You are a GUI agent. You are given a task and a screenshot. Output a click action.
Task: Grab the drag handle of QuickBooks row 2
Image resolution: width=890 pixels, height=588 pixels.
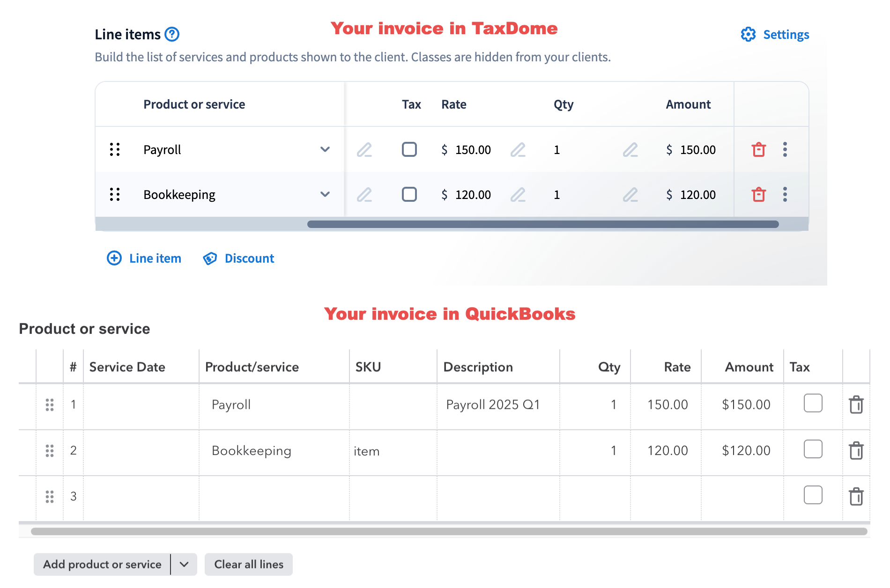pos(50,450)
